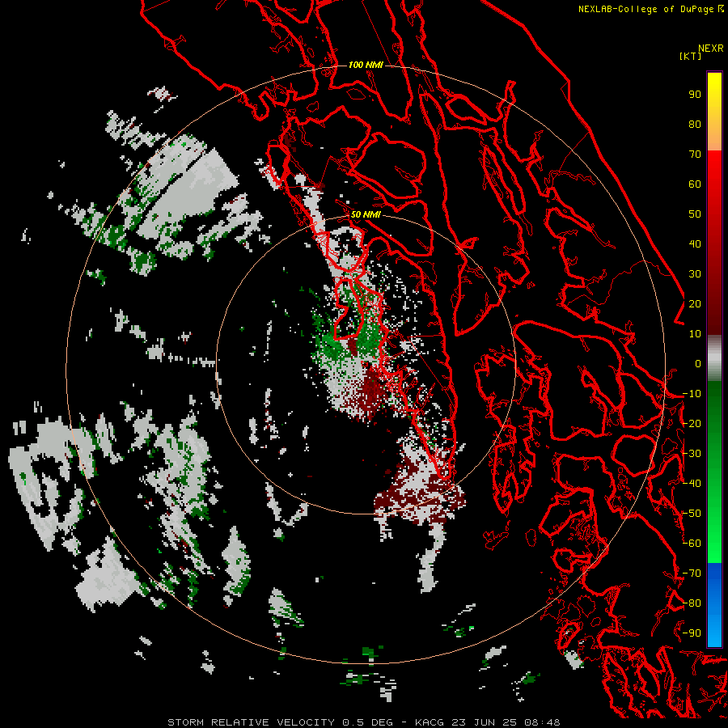The image size is (728, 728).
Task: Click the gray zero-velocity colorbar segment
Action: click(714, 358)
